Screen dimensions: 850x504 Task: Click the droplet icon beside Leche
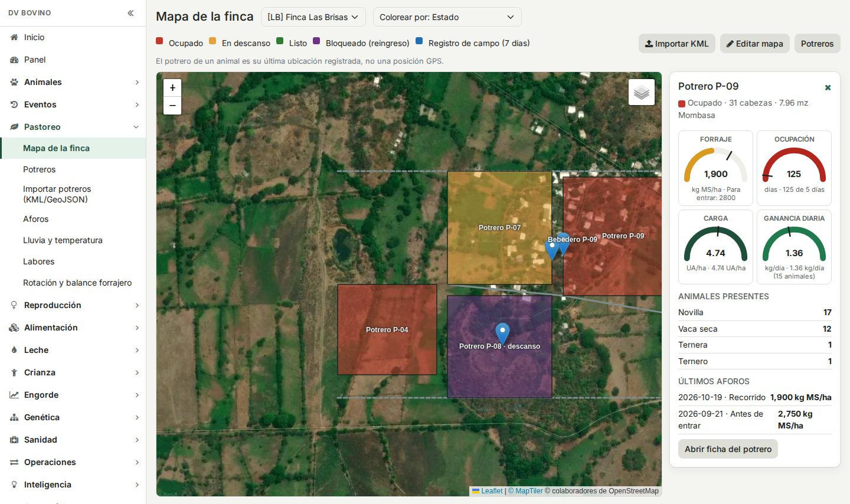click(x=14, y=350)
